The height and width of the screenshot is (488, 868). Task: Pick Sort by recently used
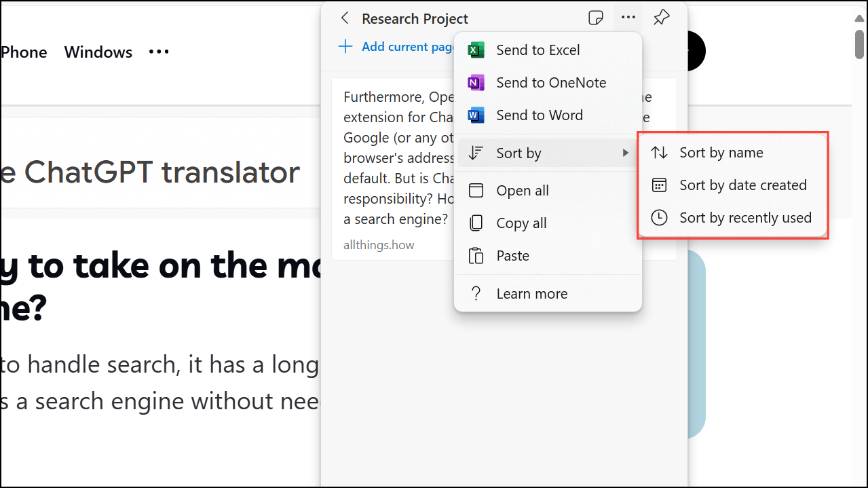(745, 218)
